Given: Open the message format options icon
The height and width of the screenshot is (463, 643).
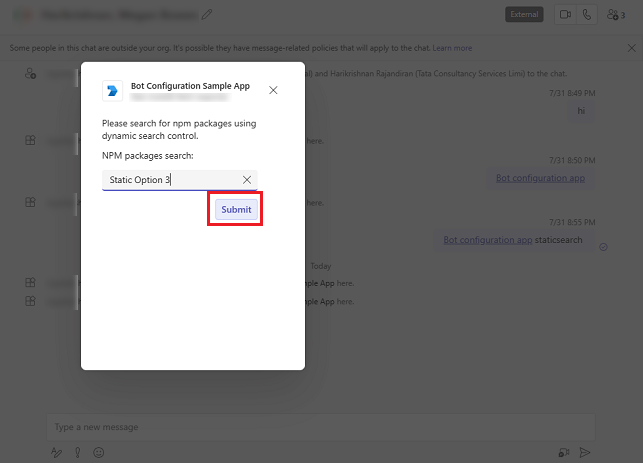Looking at the screenshot, I should click(x=56, y=452).
